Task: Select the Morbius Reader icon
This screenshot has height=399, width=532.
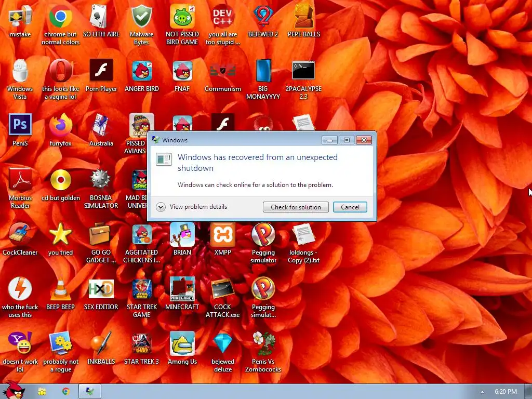Action: click(20, 180)
